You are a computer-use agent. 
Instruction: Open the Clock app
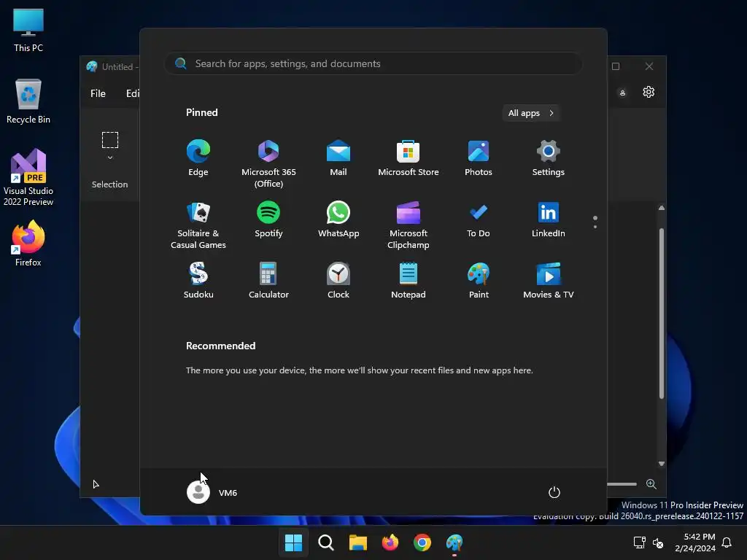pos(338,281)
